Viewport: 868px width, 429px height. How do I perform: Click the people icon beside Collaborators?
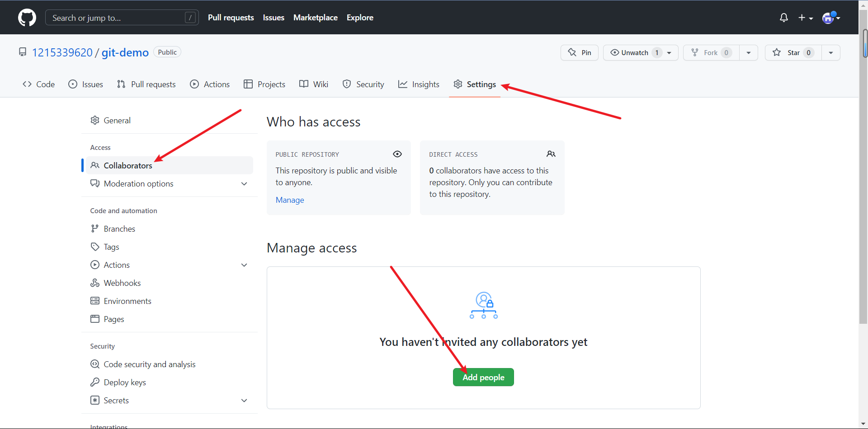(x=95, y=165)
